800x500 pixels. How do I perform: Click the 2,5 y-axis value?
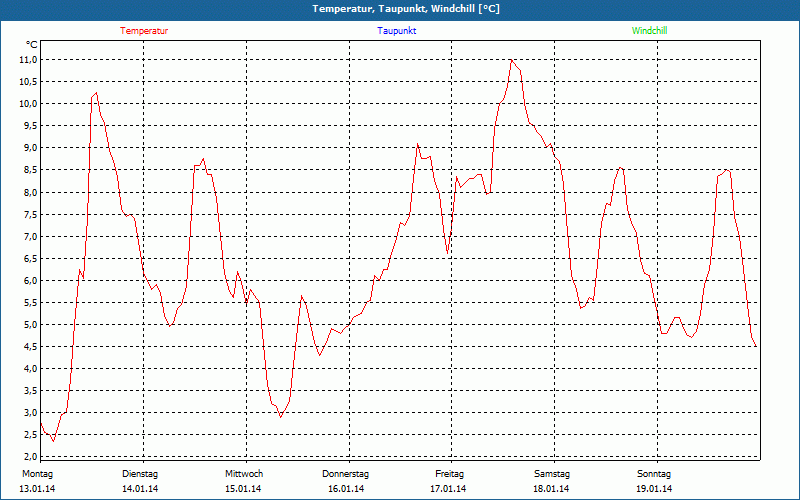point(31,434)
